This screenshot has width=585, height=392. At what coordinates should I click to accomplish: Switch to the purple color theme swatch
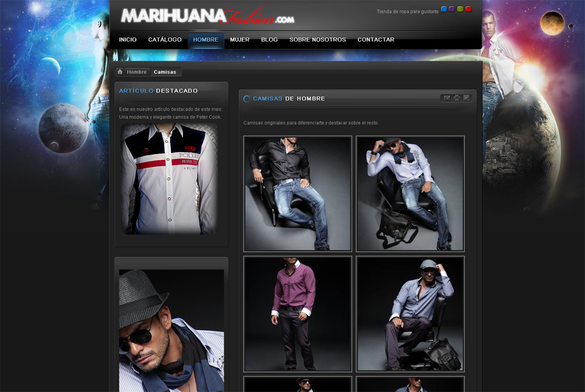tap(452, 9)
